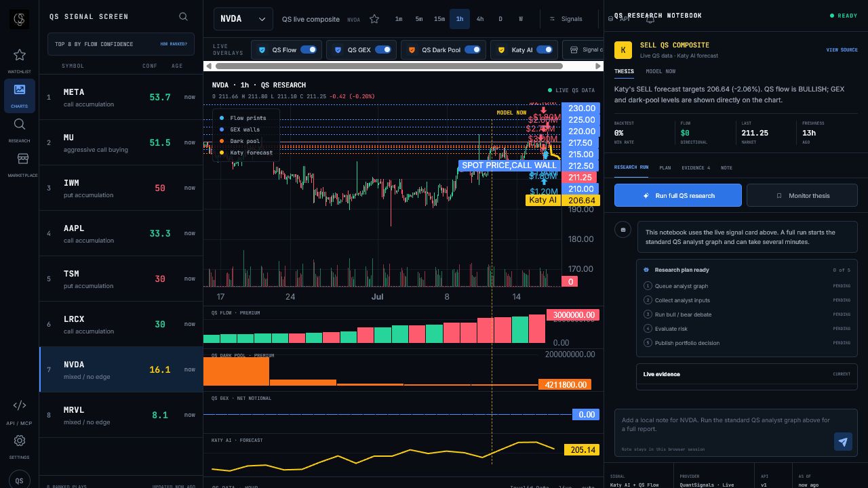The width and height of the screenshot is (868, 488).
Task: Click the How Ranked? link
Action: (174, 44)
